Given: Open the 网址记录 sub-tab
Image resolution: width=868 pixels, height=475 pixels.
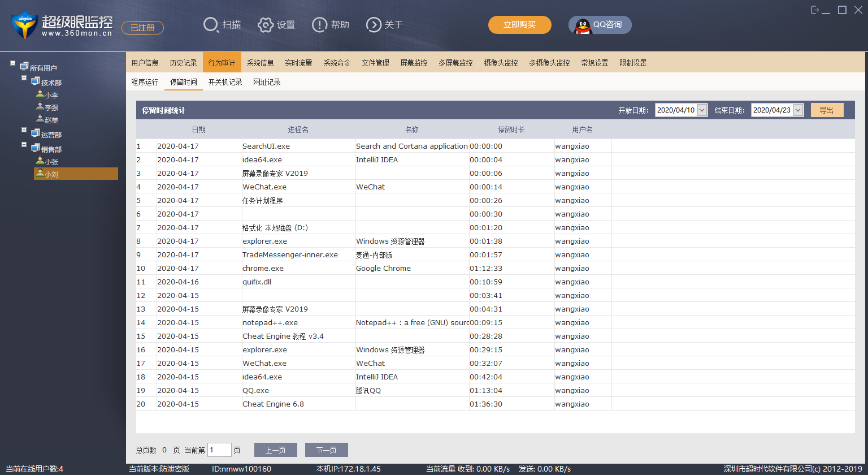Looking at the screenshot, I should pos(267,82).
